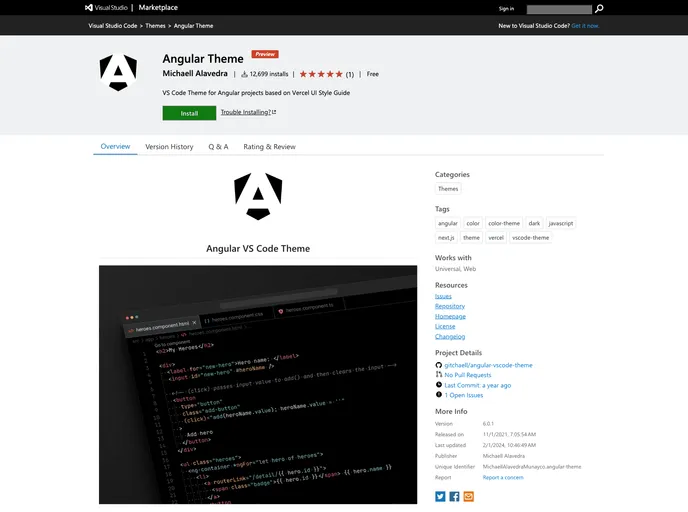Screen dimensions: 688x512
Task: Open Marketplace header link
Action: (158, 7)
